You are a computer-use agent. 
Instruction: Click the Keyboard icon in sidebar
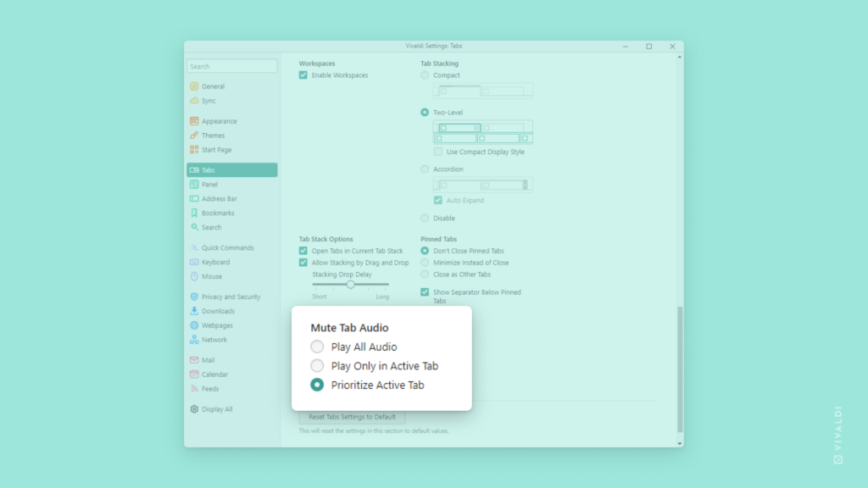point(194,263)
